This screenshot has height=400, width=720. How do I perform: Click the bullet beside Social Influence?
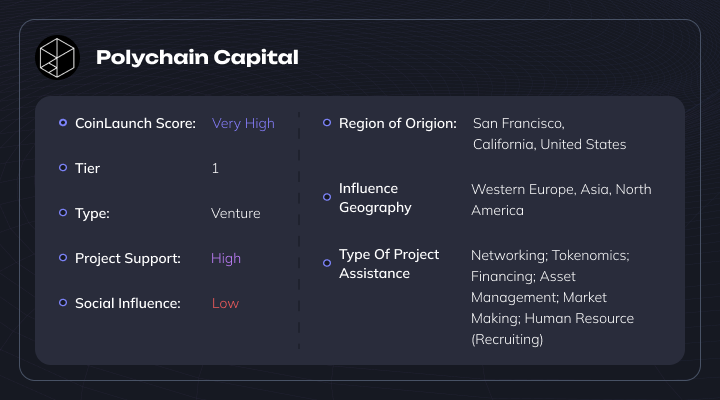coord(63,303)
